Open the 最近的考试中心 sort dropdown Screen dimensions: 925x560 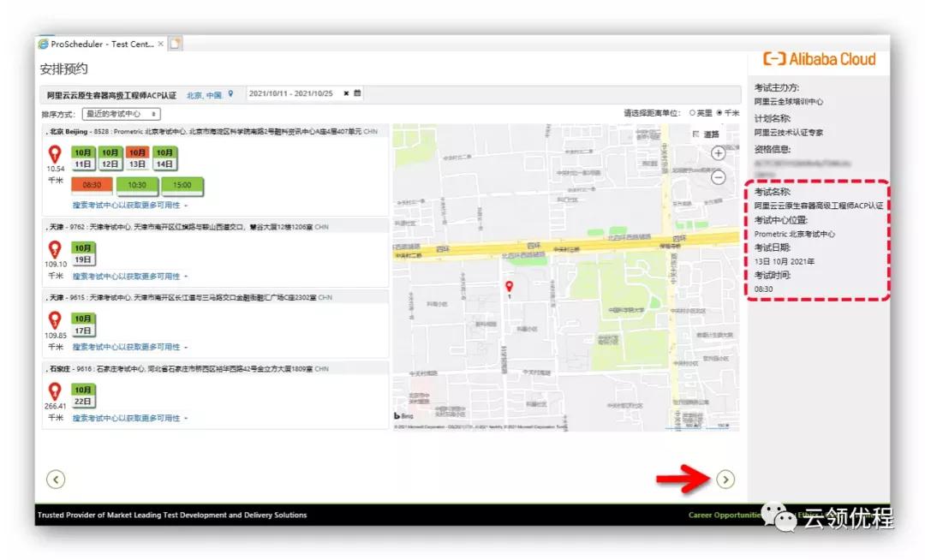(121, 114)
